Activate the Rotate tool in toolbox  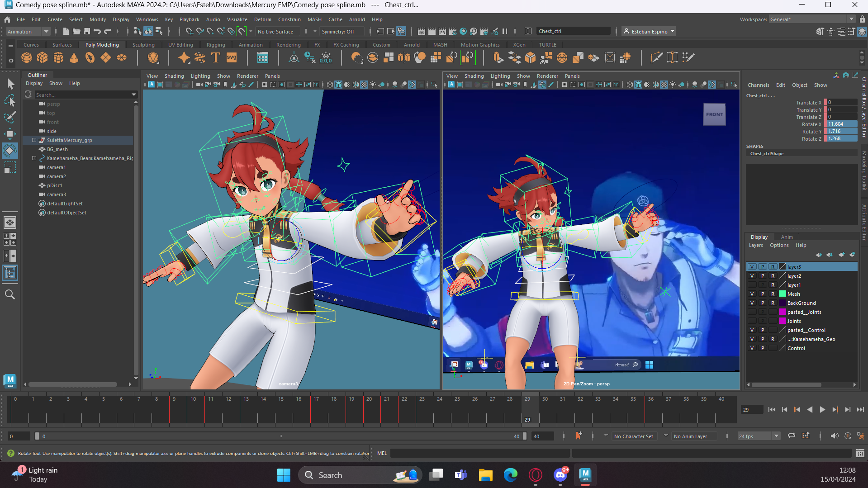10,150
